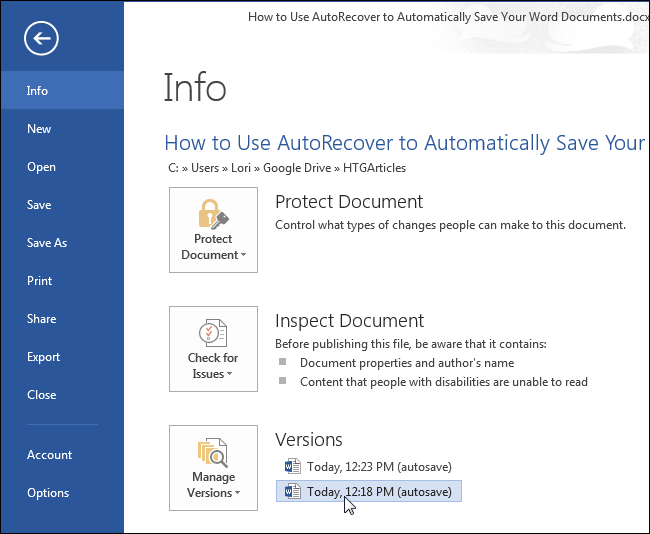Screen dimensions: 650x534
Task: Open the Manage Versions dropdown menu
Action: click(237, 493)
